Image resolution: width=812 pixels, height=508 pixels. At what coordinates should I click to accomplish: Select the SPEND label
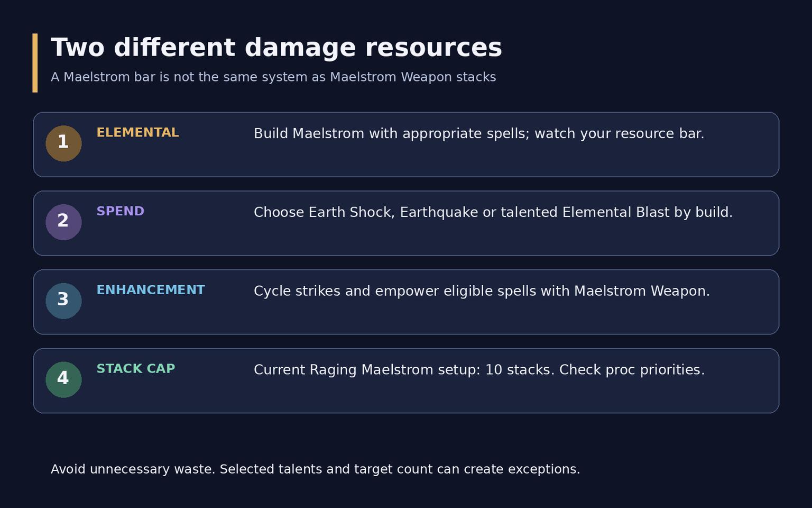(120, 212)
